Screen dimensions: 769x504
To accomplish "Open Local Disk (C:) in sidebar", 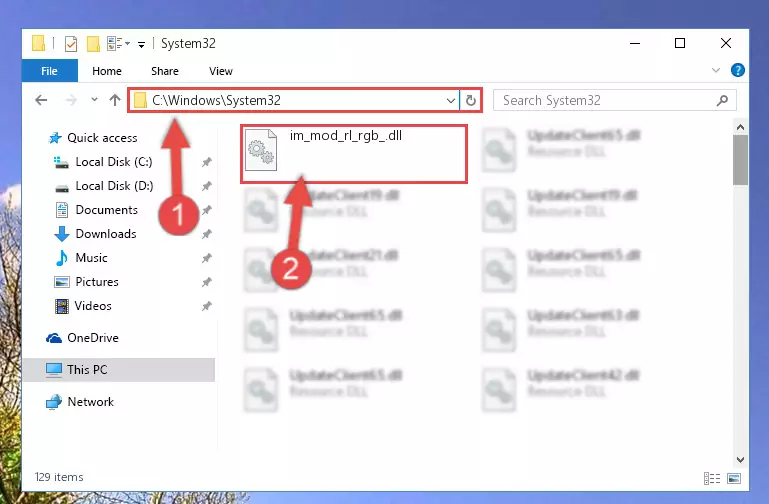I will click(103, 162).
